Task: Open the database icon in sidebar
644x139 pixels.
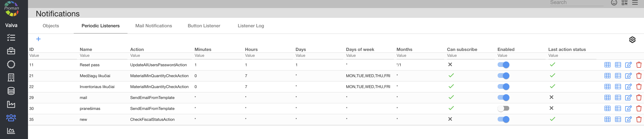Action: click(11, 91)
